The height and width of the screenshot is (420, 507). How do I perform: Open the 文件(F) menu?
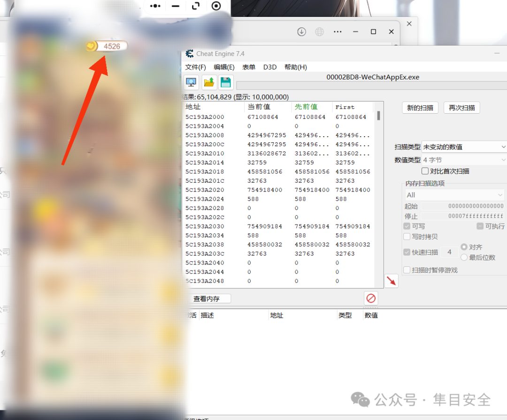click(195, 67)
